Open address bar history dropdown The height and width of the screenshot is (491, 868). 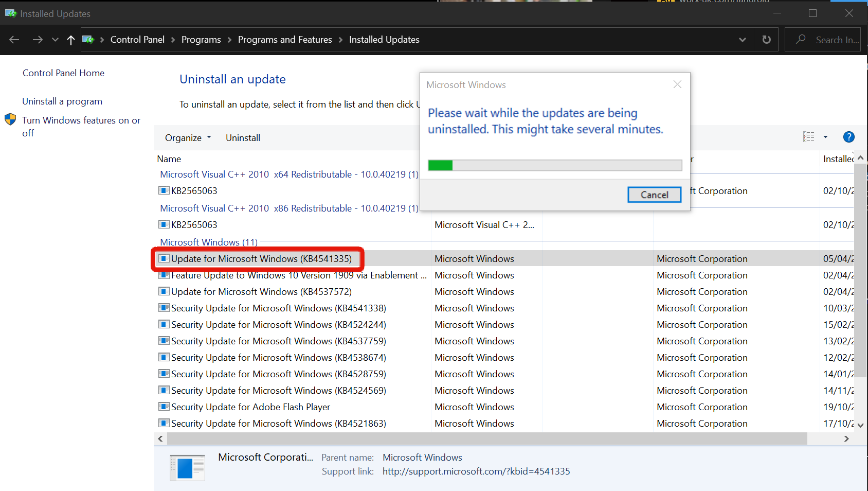742,40
